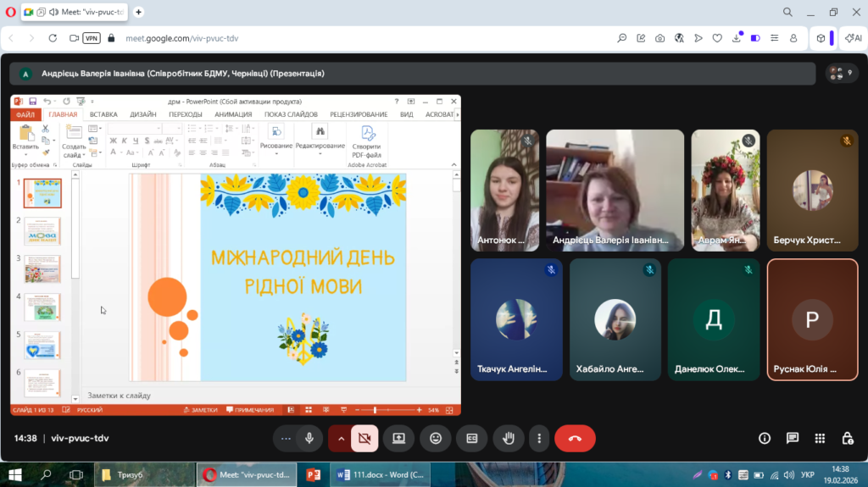The width and height of the screenshot is (868, 487).
Task: Open the Meet activities grid icon
Action: point(820,438)
